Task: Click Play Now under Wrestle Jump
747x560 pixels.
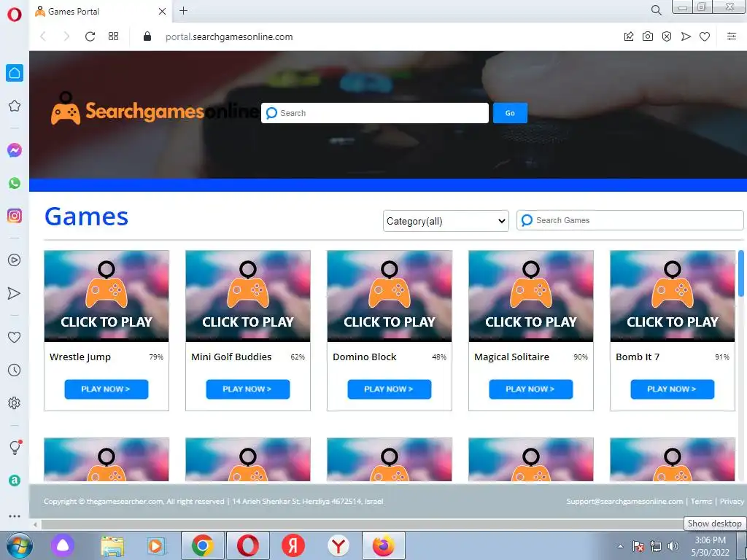Action: point(107,389)
